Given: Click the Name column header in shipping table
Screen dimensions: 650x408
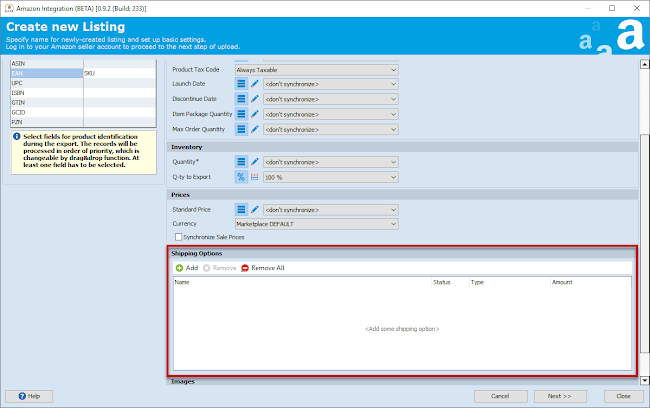Looking at the screenshot, I should (302, 282).
